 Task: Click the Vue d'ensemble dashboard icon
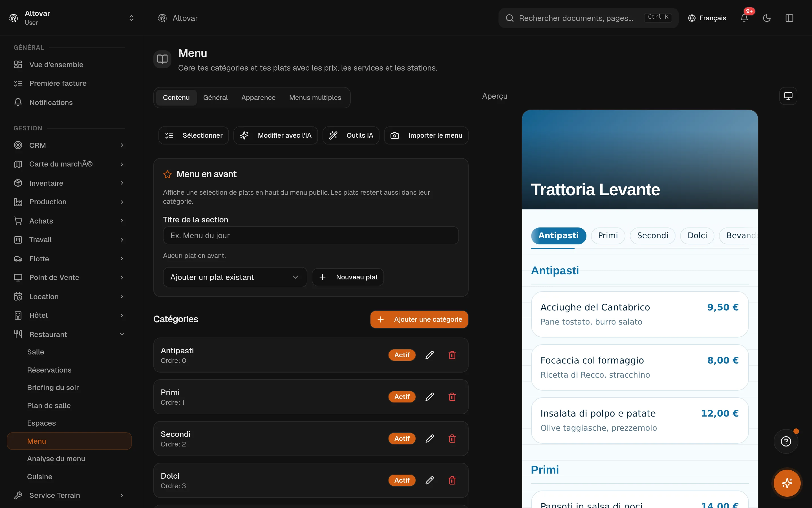pyautogui.click(x=18, y=65)
